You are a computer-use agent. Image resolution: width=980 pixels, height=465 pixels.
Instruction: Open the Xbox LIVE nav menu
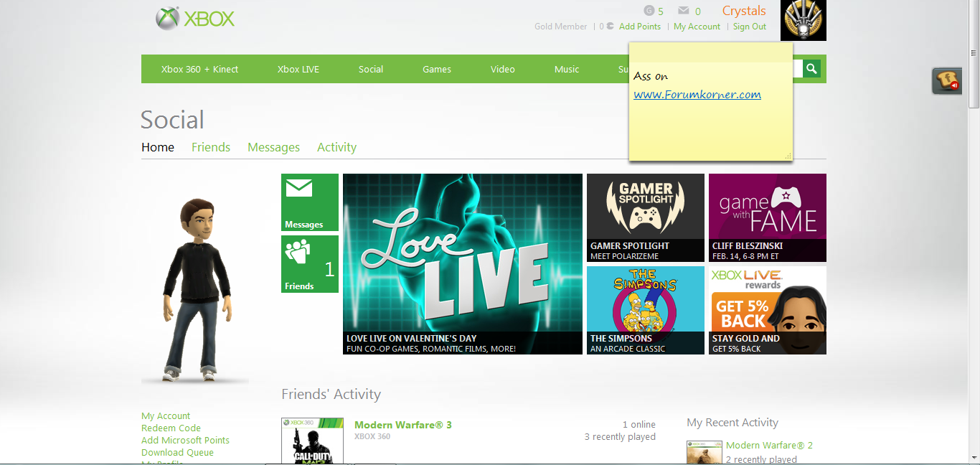point(298,70)
